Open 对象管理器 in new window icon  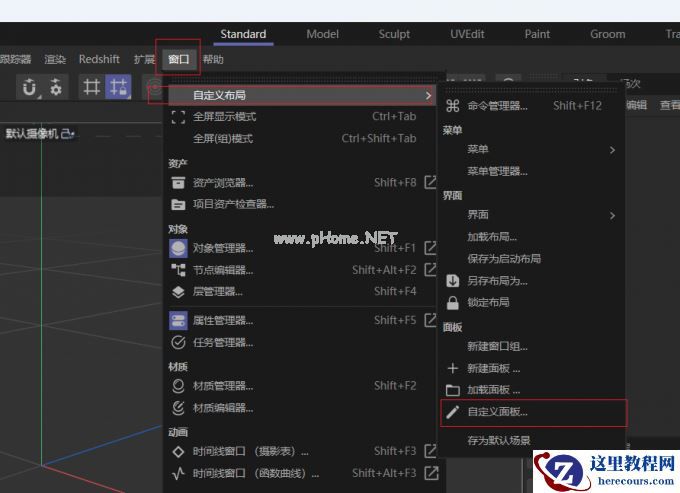click(x=430, y=248)
